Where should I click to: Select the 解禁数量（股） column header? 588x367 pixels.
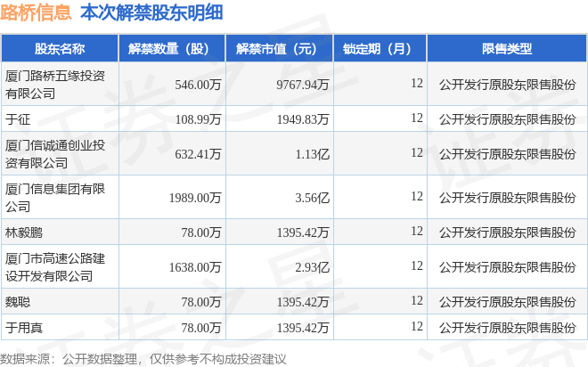pyautogui.click(x=172, y=49)
